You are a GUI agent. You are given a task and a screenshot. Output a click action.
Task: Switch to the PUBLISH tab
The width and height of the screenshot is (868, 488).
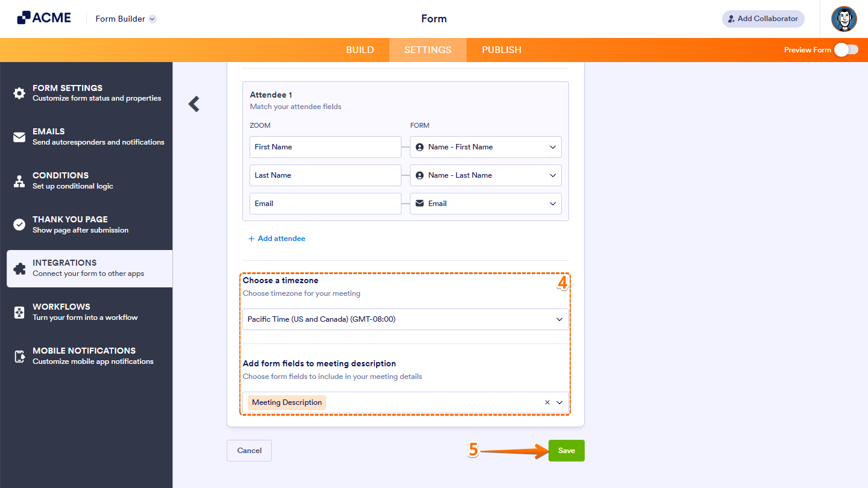501,50
